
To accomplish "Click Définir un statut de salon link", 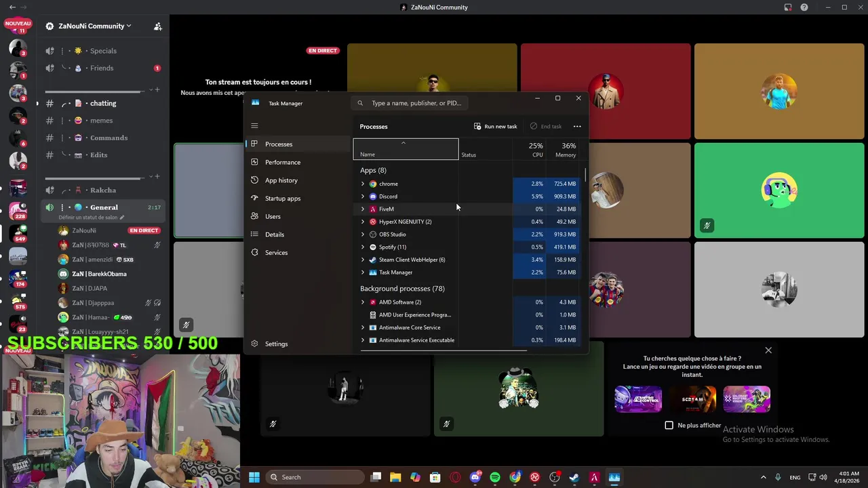I will 91,218.
